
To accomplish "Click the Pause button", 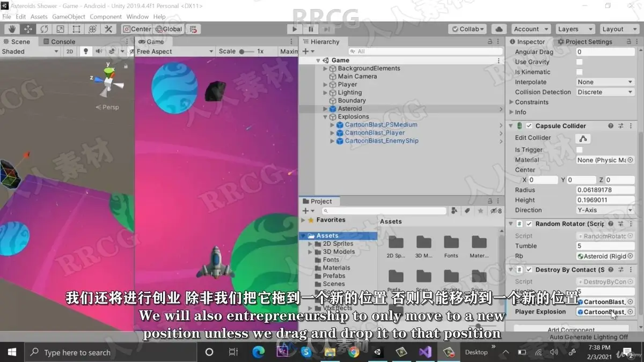I will [311, 29].
